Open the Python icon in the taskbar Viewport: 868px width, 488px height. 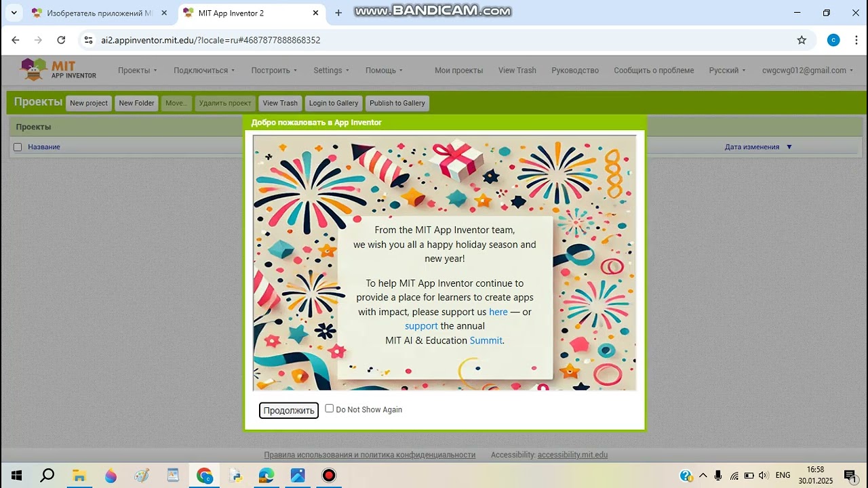[235, 475]
